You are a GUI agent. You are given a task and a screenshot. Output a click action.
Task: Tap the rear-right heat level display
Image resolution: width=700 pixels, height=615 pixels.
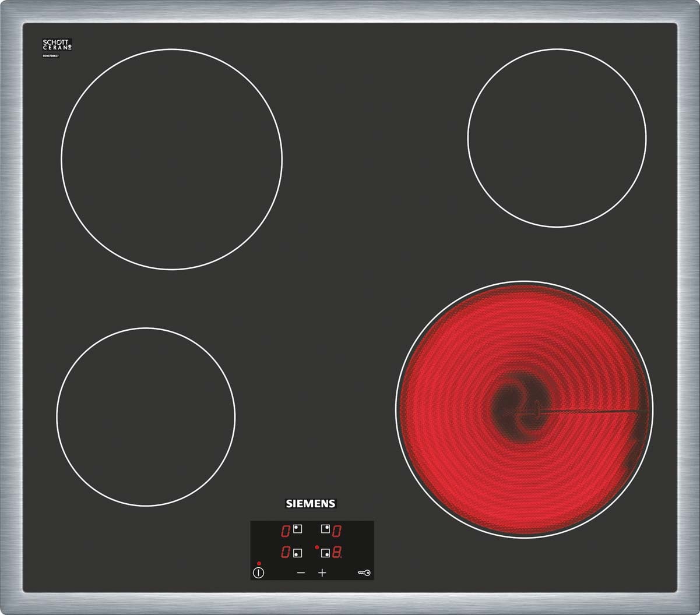(x=337, y=531)
